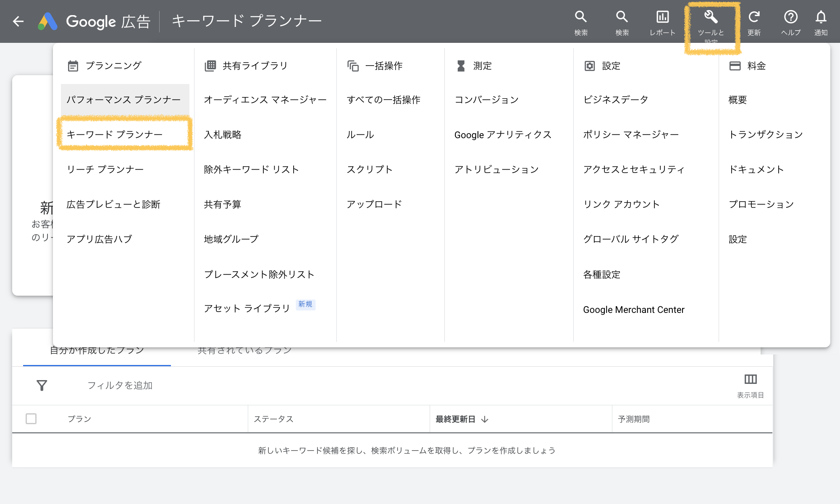Click フィルタを追加 filter field
The height and width of the screenshot is (504, 840).
[x=120, y=385]
